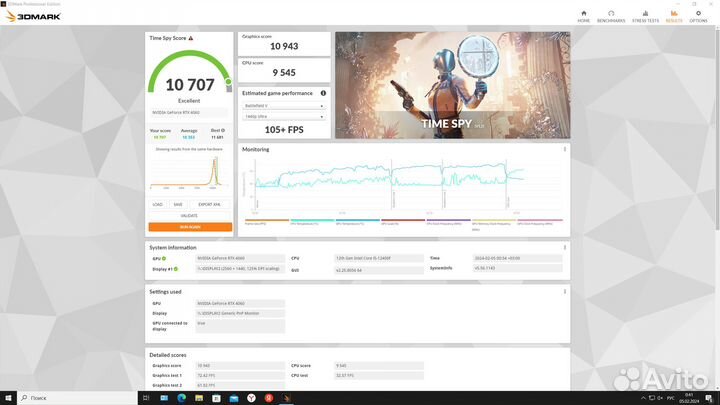Click the VALIDATE button
720x405 pixels.
pos(189,215)
